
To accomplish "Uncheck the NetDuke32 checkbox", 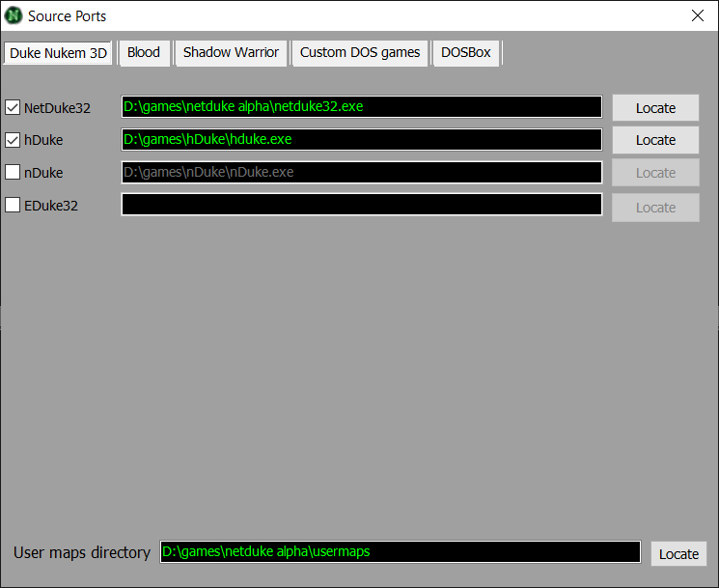I will [x=13, y=108].
